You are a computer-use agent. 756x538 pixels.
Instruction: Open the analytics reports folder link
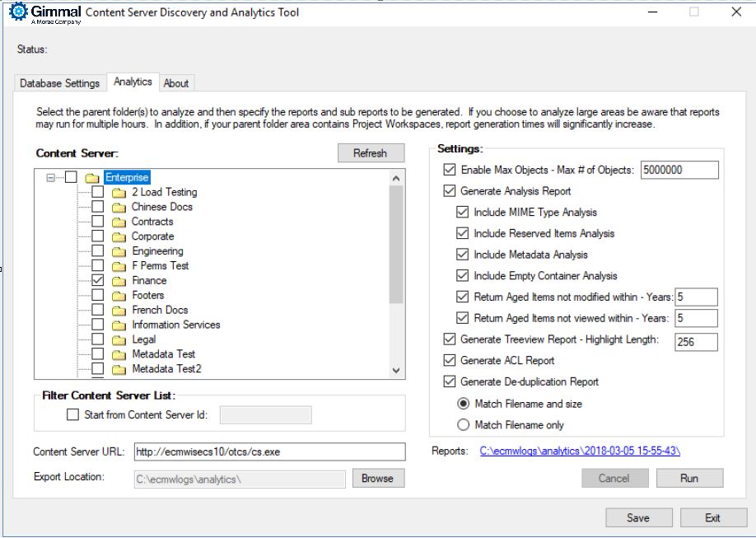pyautogui.click(x=580, y=451)
